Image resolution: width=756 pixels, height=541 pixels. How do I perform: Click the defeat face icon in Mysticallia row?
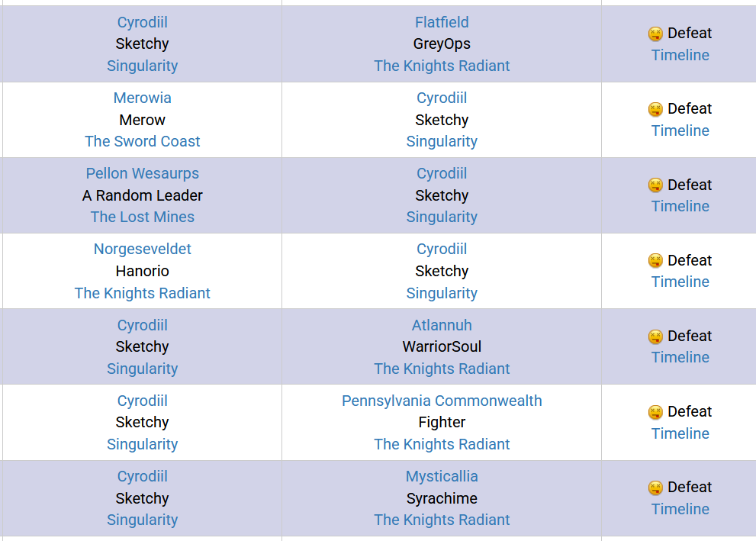[x=655, y=488]
